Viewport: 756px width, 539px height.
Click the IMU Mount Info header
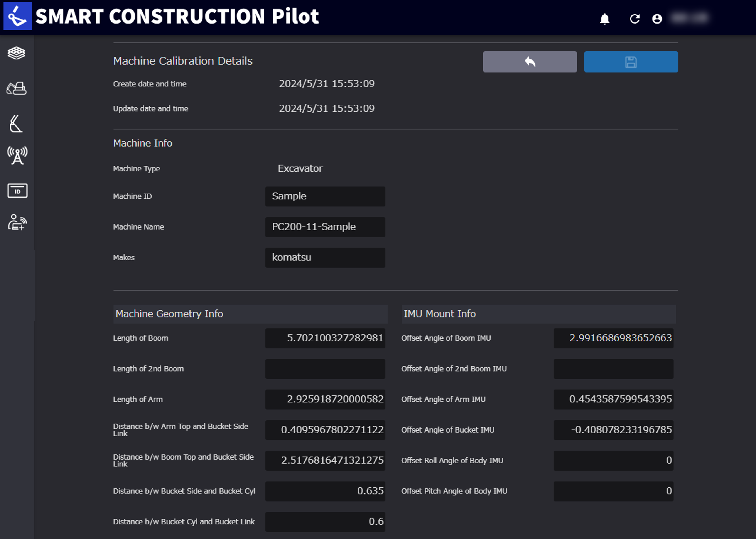pos(538,314)
